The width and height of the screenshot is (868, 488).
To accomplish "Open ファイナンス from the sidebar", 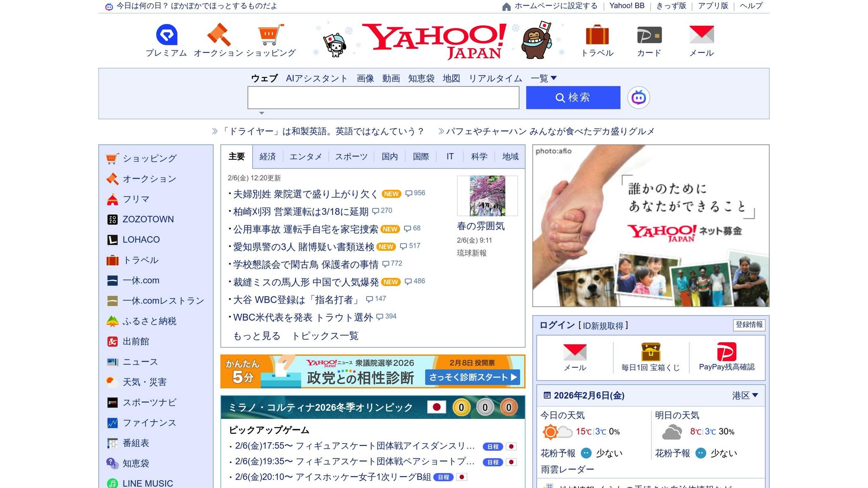I will (x=149, y=423).
